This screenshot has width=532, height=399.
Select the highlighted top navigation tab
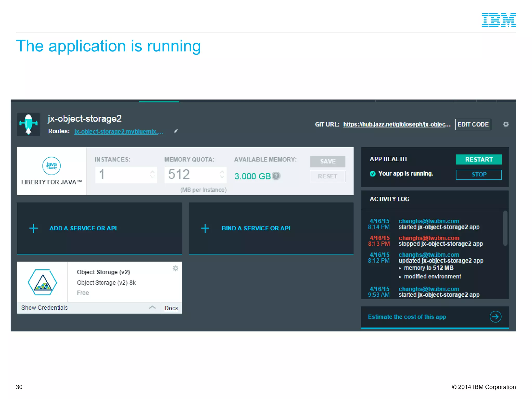[x=159, y=102]
